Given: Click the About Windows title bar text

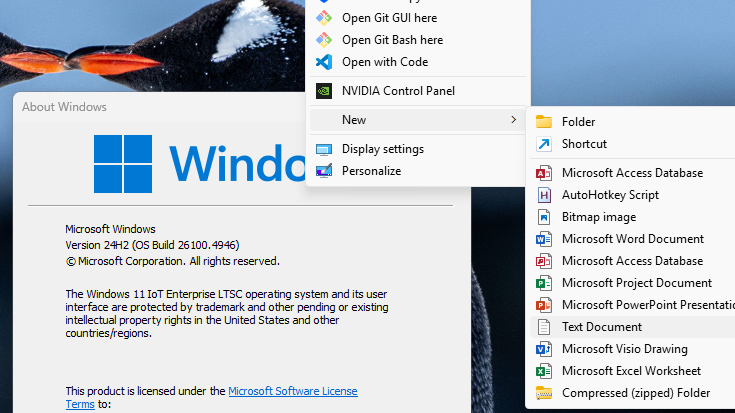Looking at the screenshot, I should point(64,107).
